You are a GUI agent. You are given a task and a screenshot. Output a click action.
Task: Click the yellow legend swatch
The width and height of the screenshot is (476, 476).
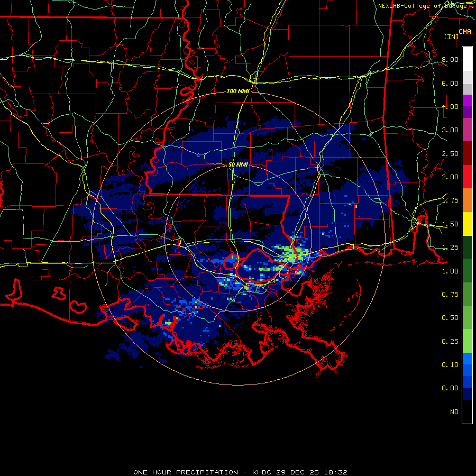467,223
